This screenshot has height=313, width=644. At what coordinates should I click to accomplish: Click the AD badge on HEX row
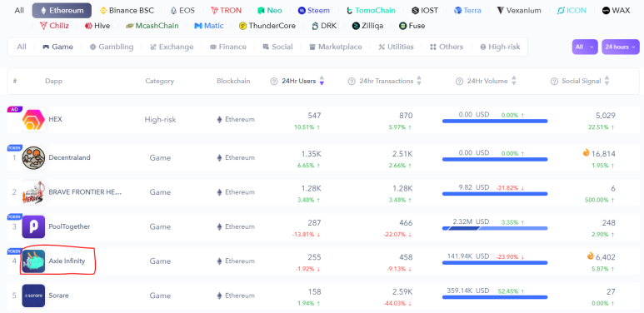click(x=15, y=110)
